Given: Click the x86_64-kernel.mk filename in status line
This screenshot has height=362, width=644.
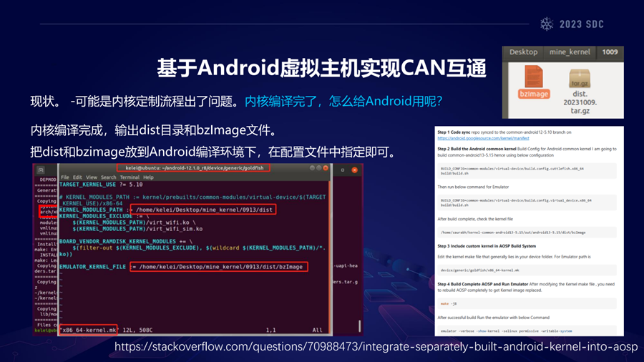Looking at the screenshot, I should pos(88,330).
